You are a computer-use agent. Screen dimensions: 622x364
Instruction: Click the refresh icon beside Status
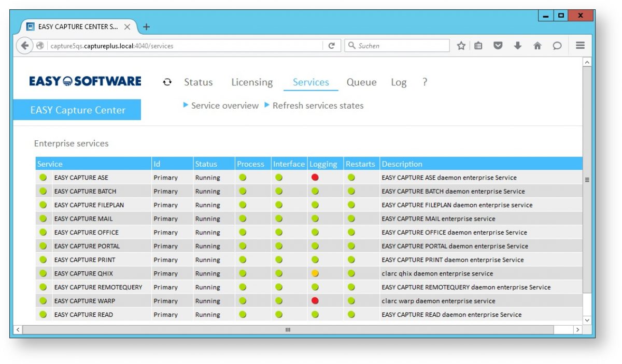click(x=167, y=82)
